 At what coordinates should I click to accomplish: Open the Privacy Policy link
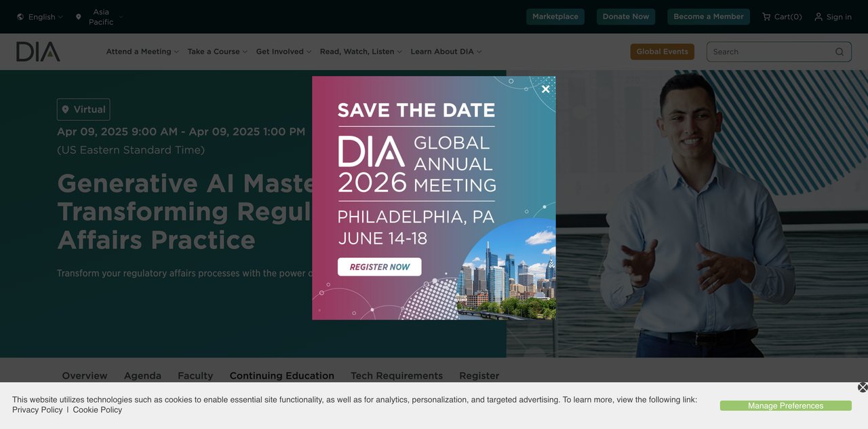[x=37, y=410]
